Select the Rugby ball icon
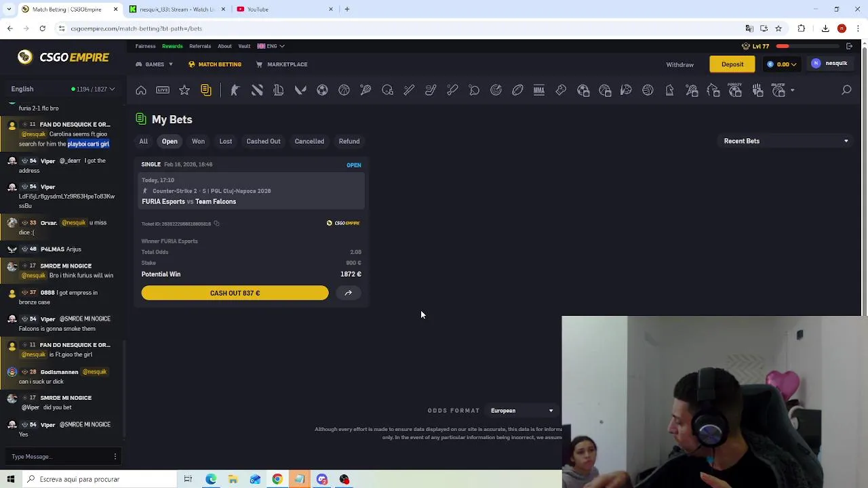 pos(517,90)
